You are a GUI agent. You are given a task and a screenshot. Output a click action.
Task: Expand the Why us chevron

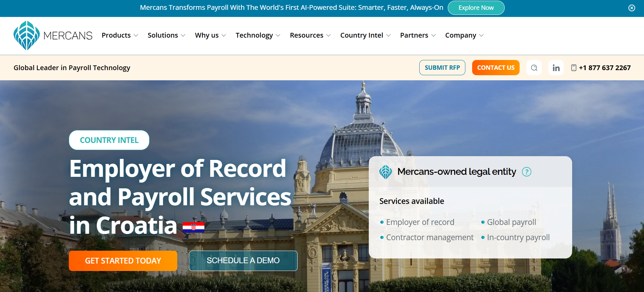click(x=224, y=36)
